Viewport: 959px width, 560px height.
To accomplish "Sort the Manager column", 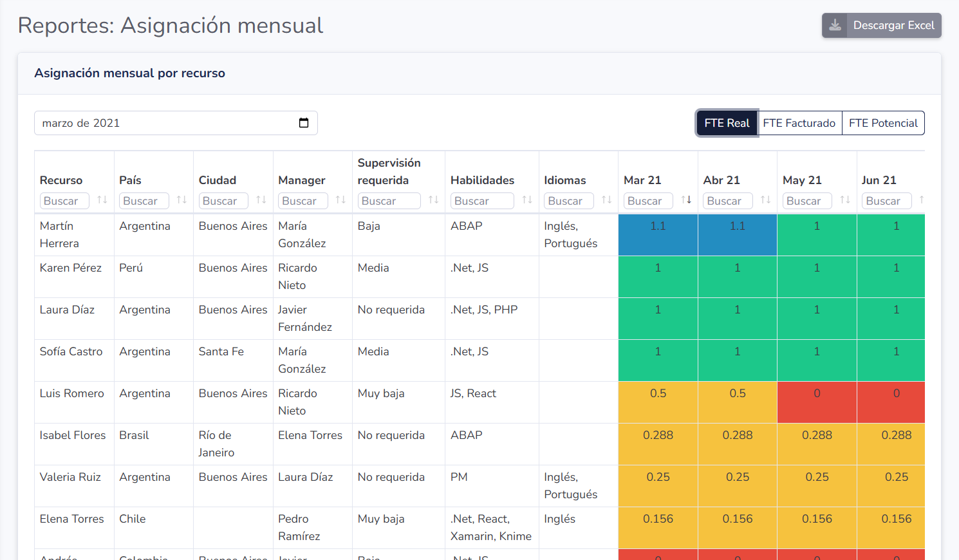I will tap(340, 200).
